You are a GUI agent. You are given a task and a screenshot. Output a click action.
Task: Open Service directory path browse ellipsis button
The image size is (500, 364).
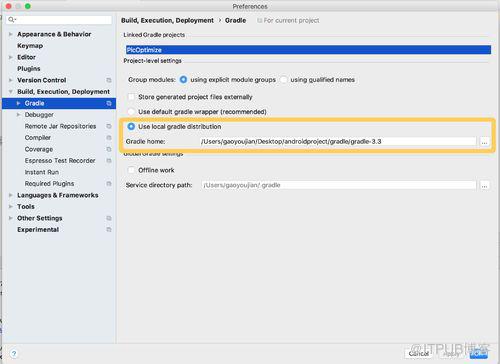pyautogui.click(x=484, y=185)
